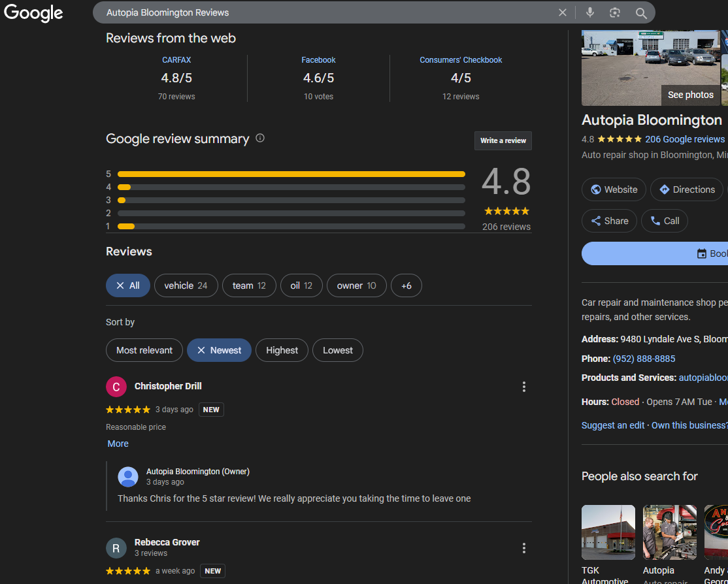Select the 4-star rating bar

coord(291,187)
